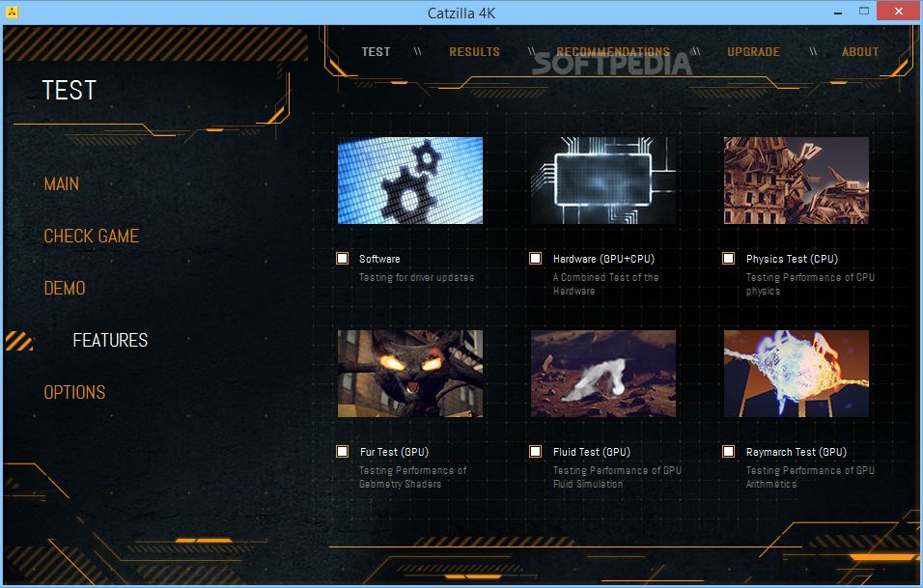This screenshot has height=588, width=923.
Task: Click 'Testing for driver updates' description
Action: coord(417,277)
